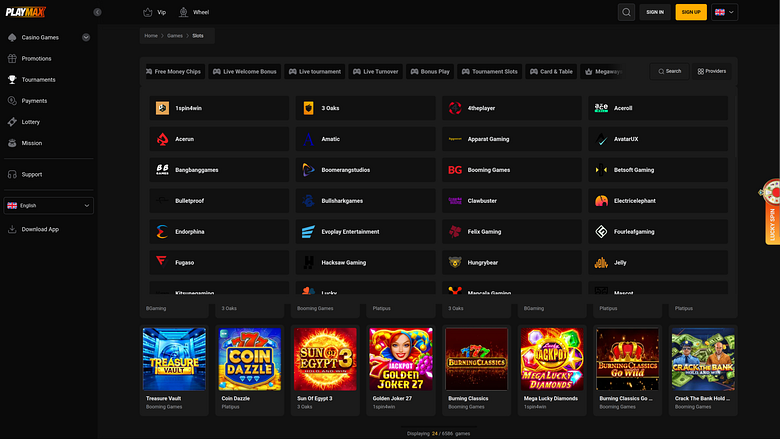Screen dimensions: 780x439
Task: Select the Megaways tab
Action: pos(603,72)
